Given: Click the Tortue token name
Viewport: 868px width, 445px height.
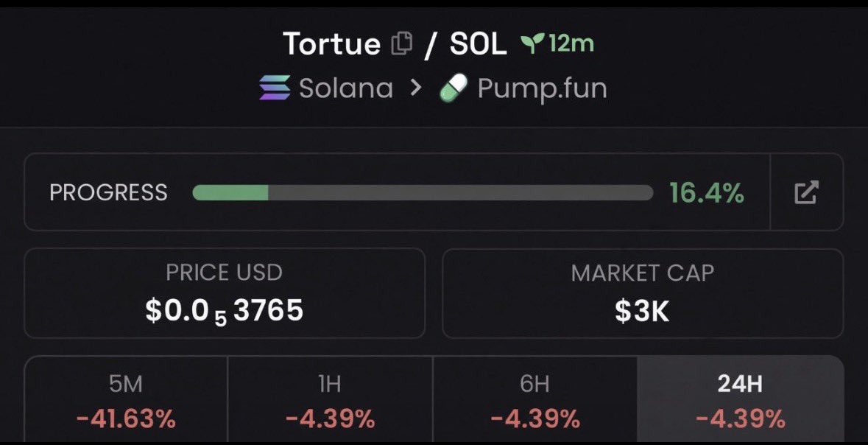Looking at the screenshot, I should (x=331, y=43).
